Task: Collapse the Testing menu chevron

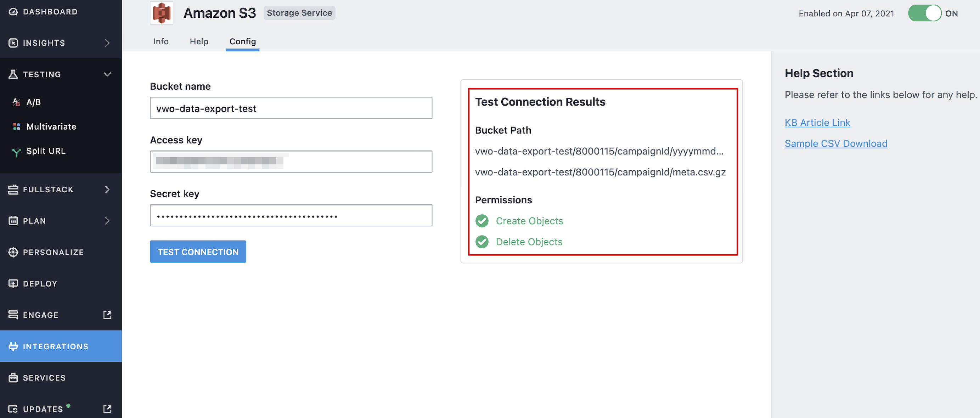Action: [x=107, y=74]
